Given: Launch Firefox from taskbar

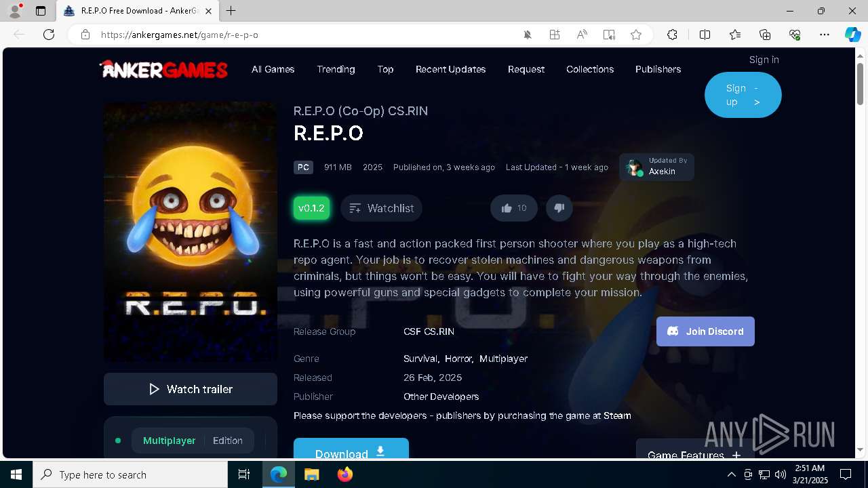Looking at the screenshot, I should pos(345,474).
